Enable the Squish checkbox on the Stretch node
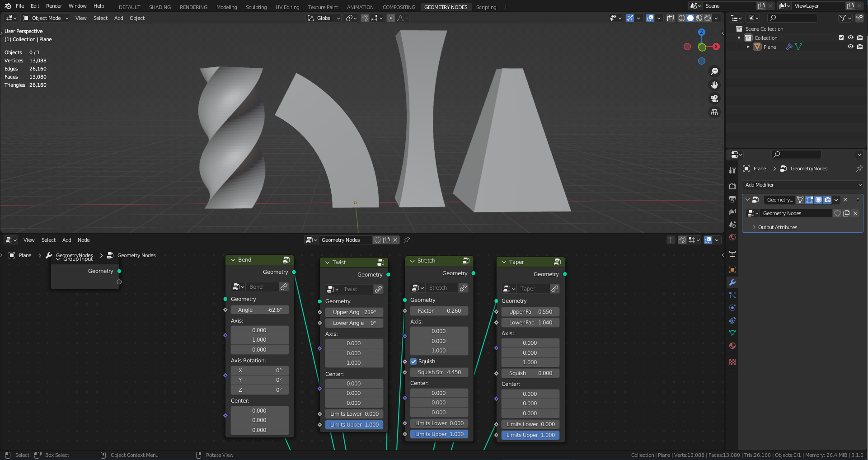 pos(413,361)
